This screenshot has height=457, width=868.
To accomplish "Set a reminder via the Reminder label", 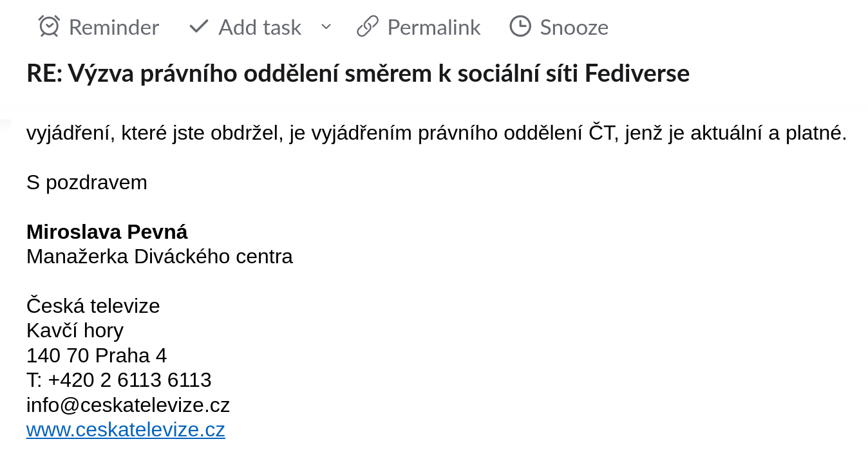I will click(114, 27).
